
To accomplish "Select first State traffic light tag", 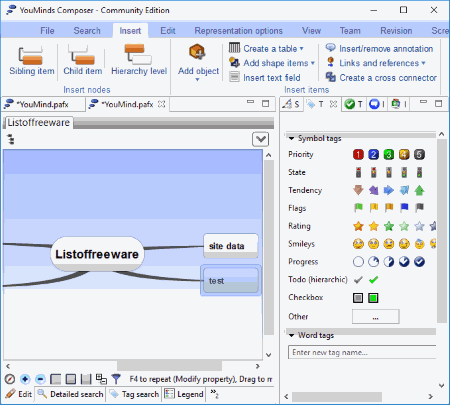I will 358,172.
